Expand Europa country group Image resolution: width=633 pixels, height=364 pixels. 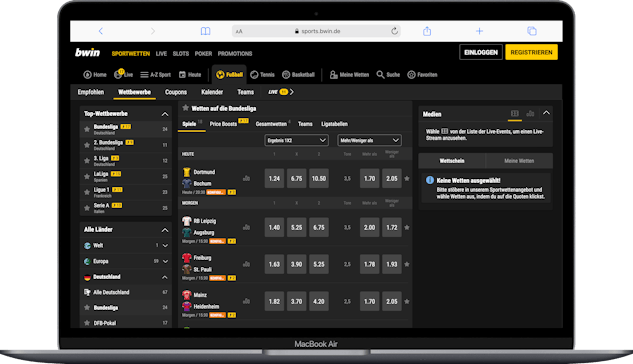click(x=165, y=261)
